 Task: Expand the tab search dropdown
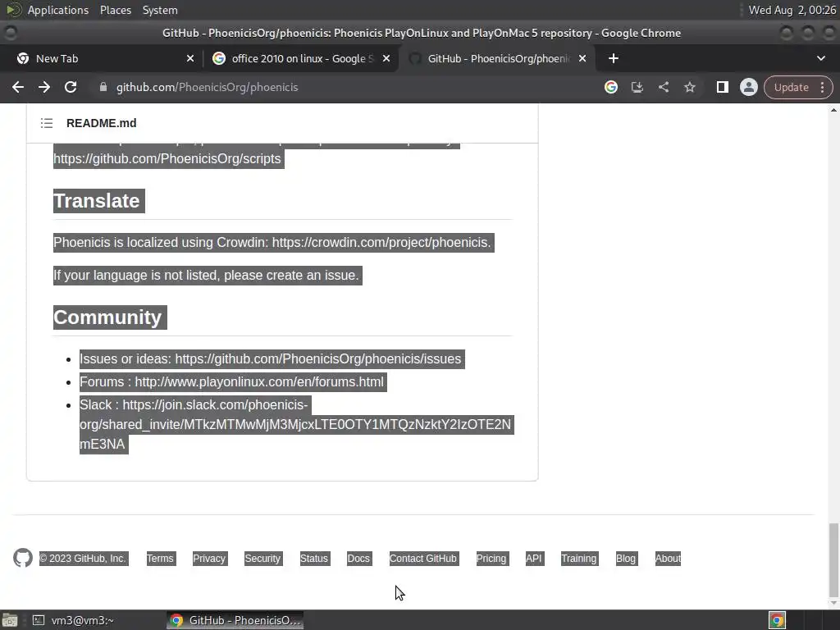click(820, 58)
